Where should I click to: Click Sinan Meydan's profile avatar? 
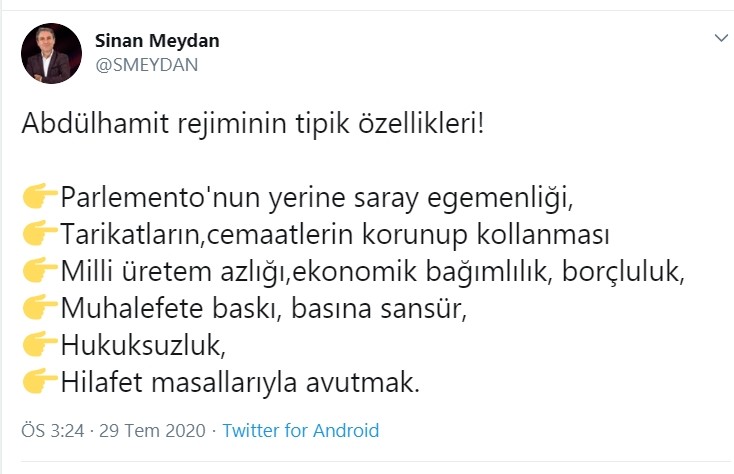[51, 53]
